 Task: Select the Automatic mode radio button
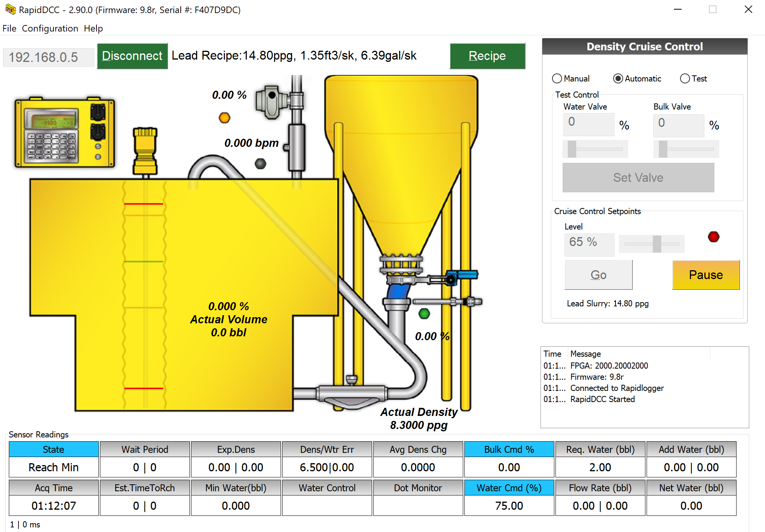(x=637, y=78)
